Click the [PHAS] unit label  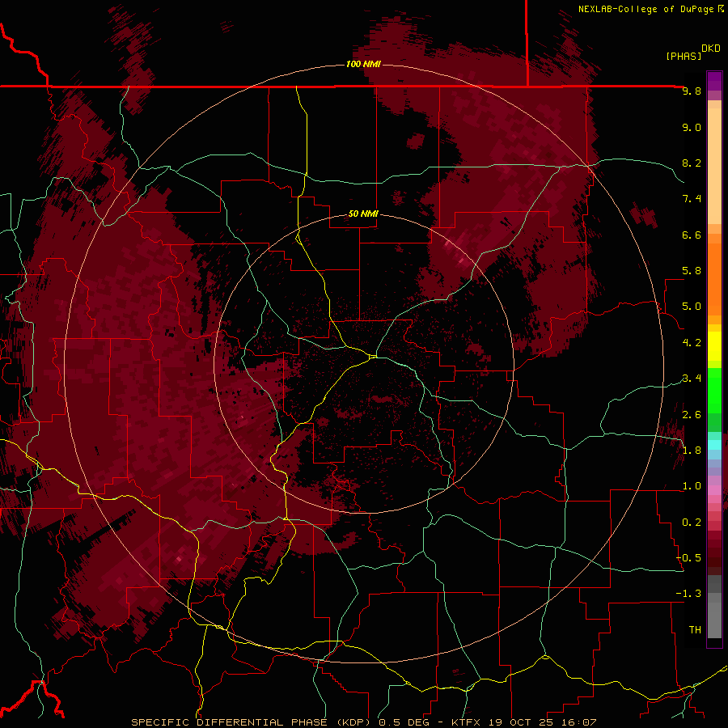(x=684, y=56)
